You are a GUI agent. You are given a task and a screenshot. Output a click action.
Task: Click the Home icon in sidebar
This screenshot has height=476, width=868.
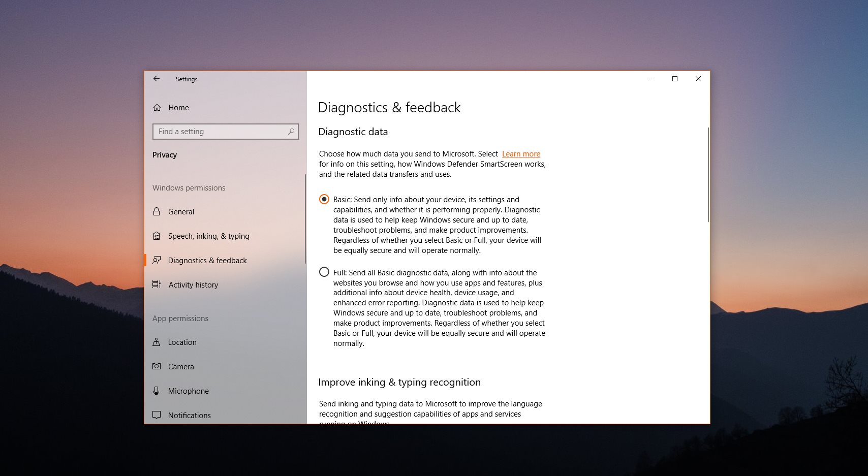point(157,108)
